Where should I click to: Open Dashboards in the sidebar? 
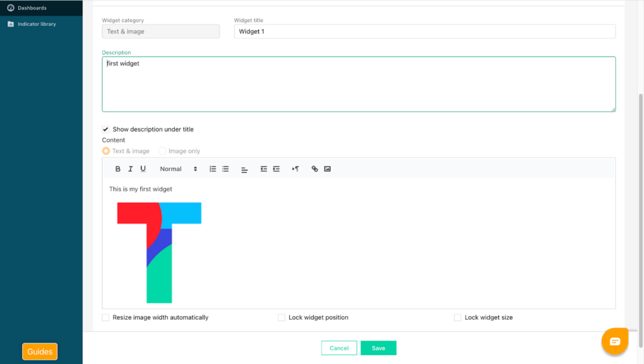click(31, 8)
